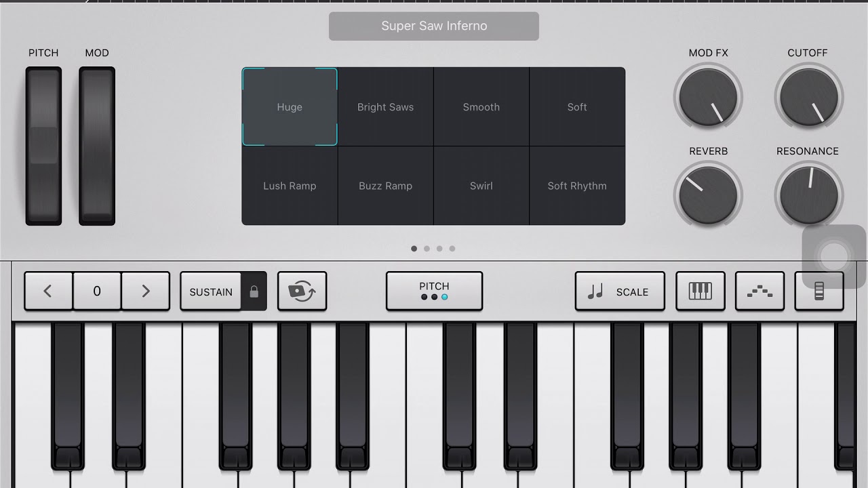
Task: Tap the AssistiveTouch floating button
Action: point(834,257)
